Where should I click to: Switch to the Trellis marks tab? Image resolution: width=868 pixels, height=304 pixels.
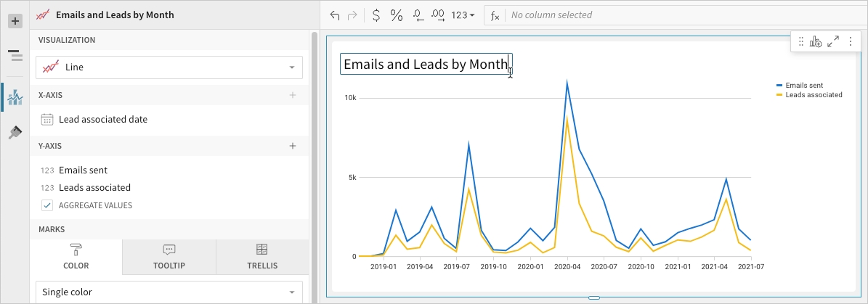click(262, 257)
